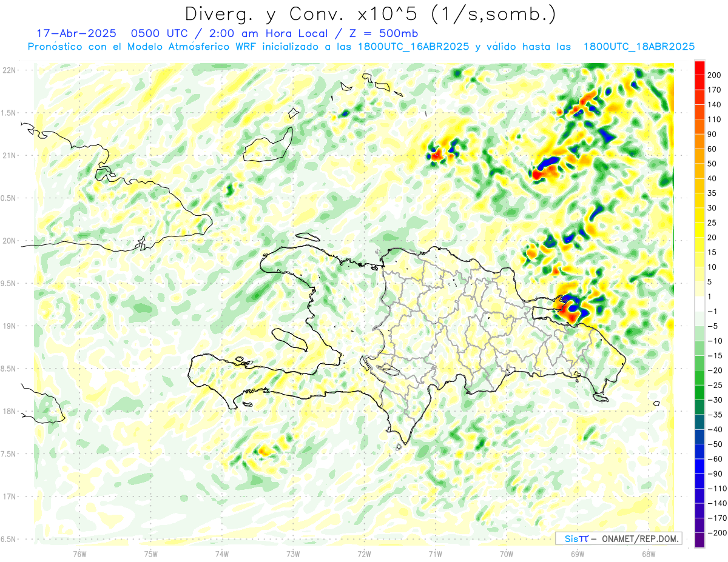This screenshot has height=562, width=728.
Task: Click the 'Pronostico con el Modelo Atmosferico WRF' line
Action: [x=144, y=47]
